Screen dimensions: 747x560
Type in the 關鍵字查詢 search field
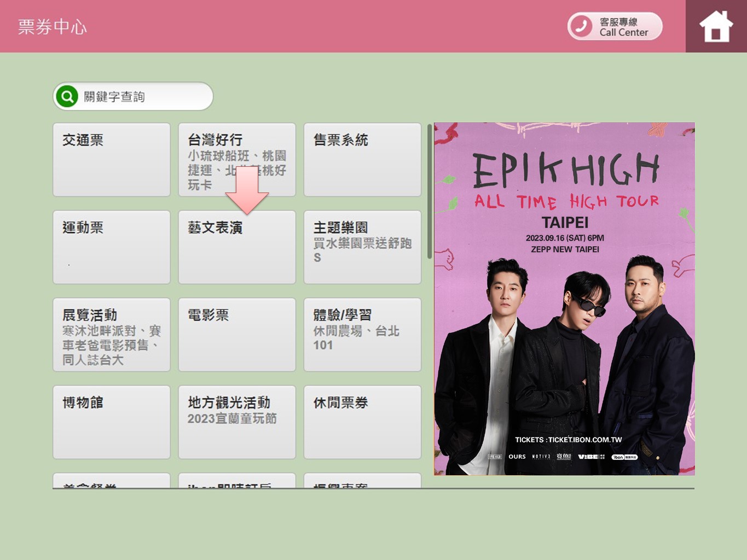(145, 97)
